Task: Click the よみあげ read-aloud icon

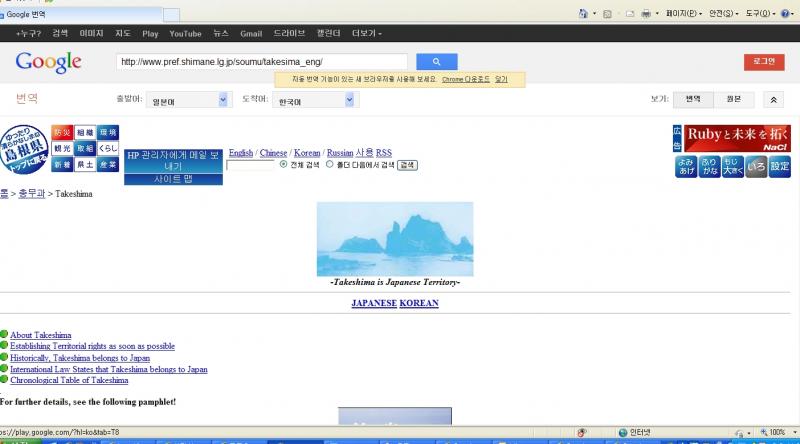Action: tap(685, 166)
